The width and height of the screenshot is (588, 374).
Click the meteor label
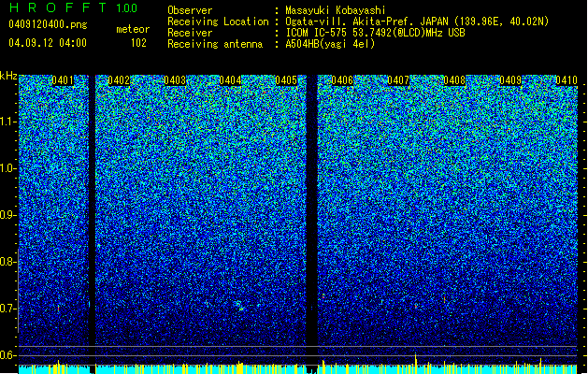coord(133,29)
